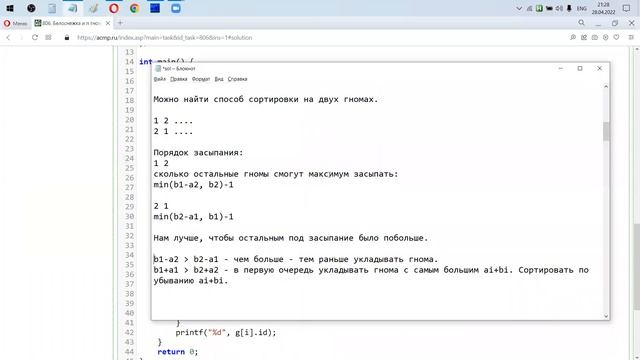Open the Справка menu in Notepad
This screenshot has height=360, width=640.
pyautogui.click(x=237, y=79)
